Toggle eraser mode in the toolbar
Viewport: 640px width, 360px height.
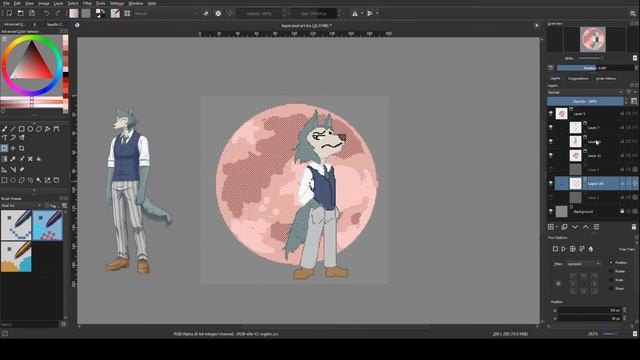pos(206,13)
